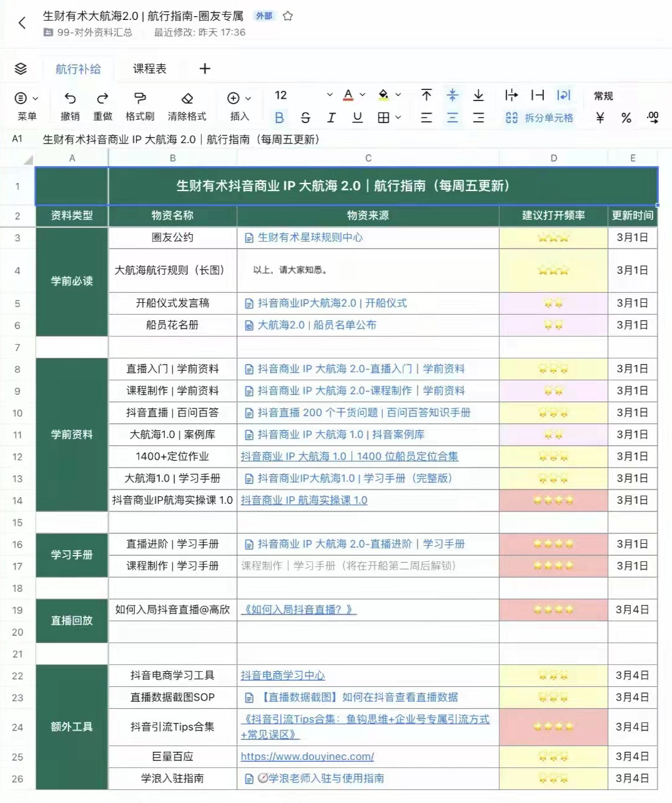Open fill color dropdown arrow

(398, 95)
